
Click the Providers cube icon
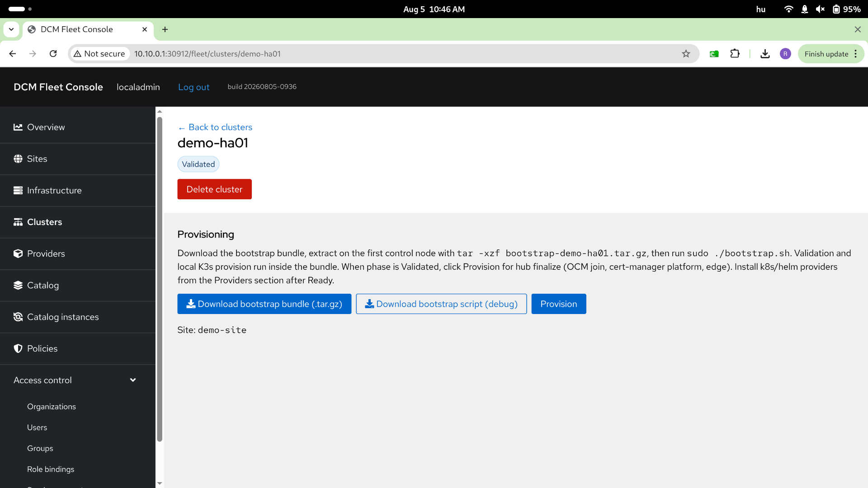(18, 253)
